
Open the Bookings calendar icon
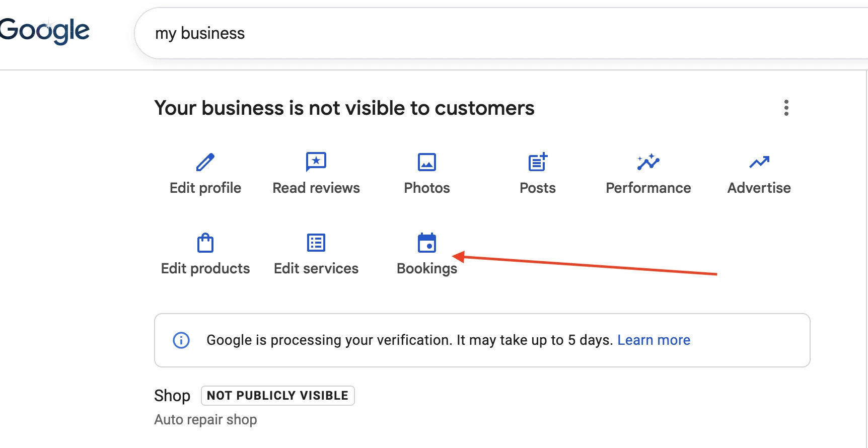(x=427, y=243)
